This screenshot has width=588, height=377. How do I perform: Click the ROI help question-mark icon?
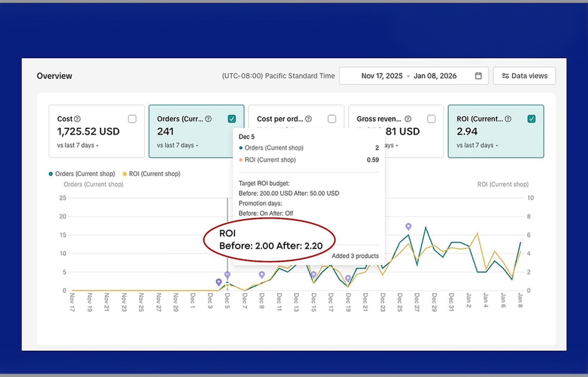pyautogui.click(x=508, y=119)
